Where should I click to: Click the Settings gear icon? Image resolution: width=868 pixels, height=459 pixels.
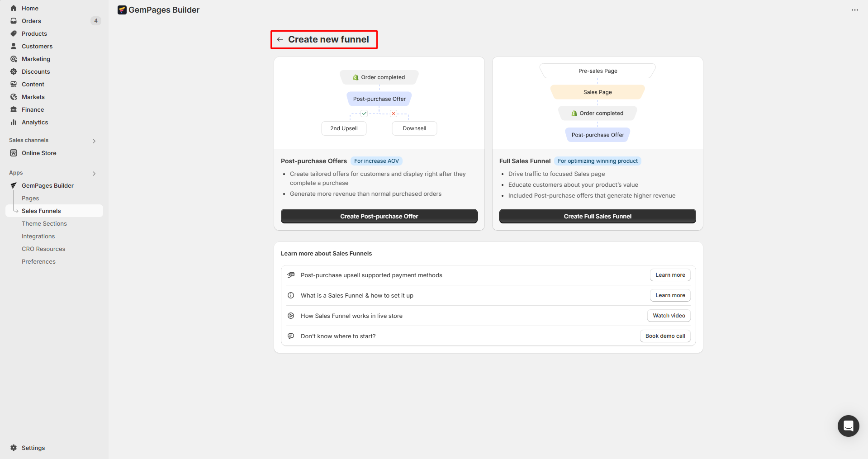coord(14,448)
